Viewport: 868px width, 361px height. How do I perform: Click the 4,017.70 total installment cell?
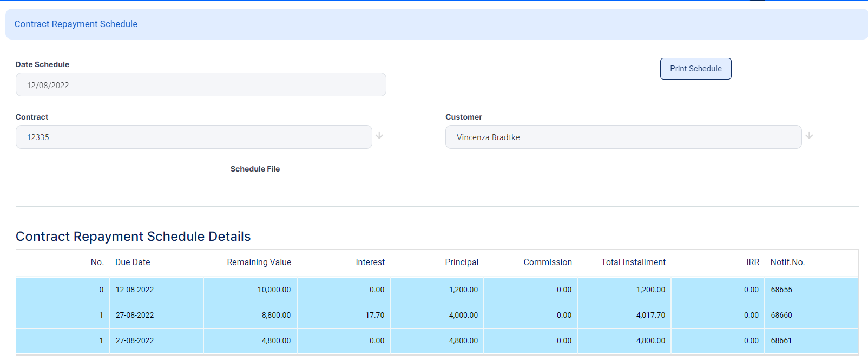click(x=650, y=316)
